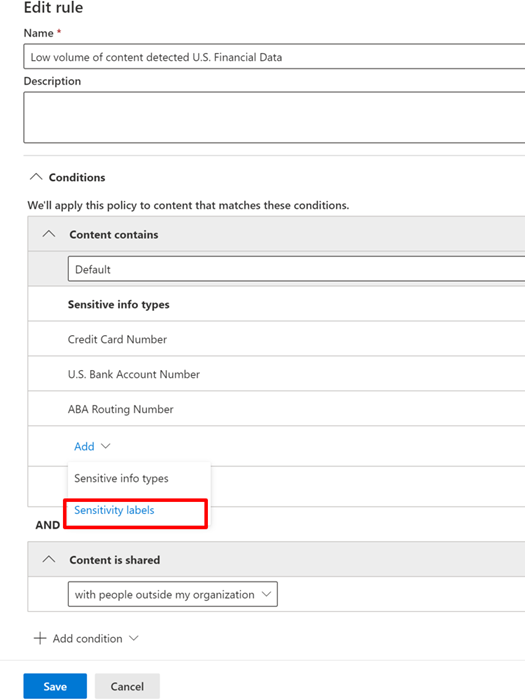Focus the rule Name input field
Image resolution: width=525 pixels, height=700 pixels.
[274, 57]
